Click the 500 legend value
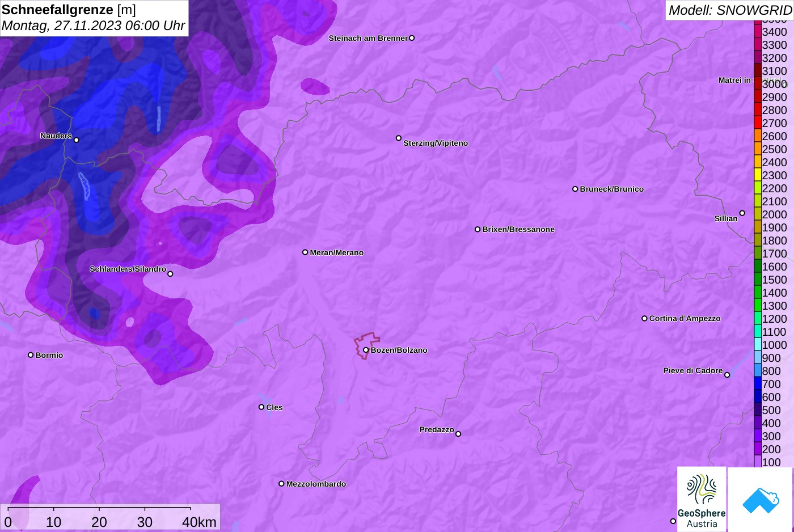 pyautogui.click(x=771, y=410)
